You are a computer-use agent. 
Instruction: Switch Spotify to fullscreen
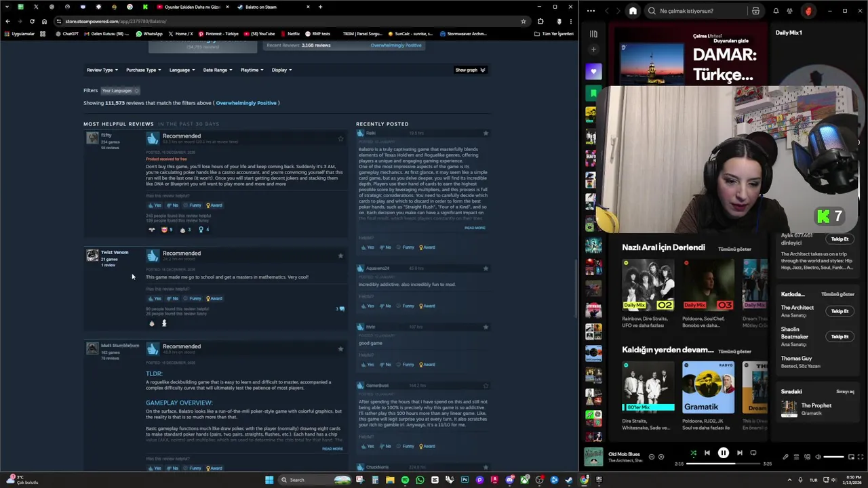(861, 457)
